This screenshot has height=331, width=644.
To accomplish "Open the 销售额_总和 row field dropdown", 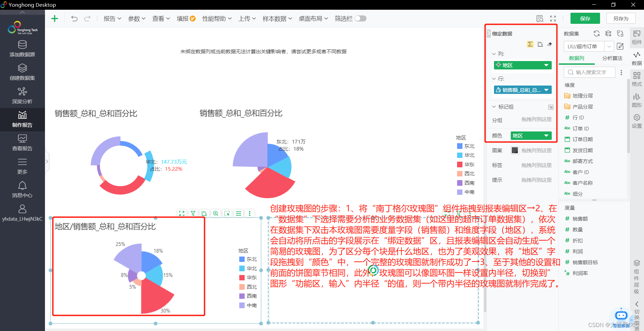I will [546, 90].
